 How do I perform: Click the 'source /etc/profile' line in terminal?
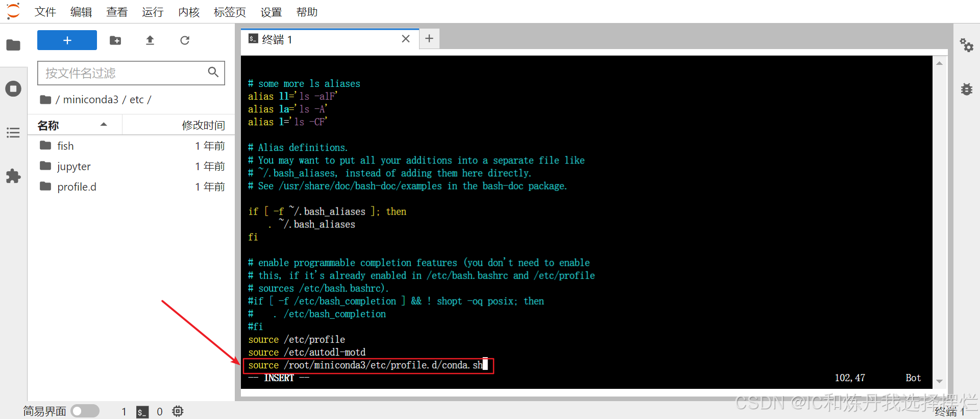pyautogui.click(x=297, y=339)
